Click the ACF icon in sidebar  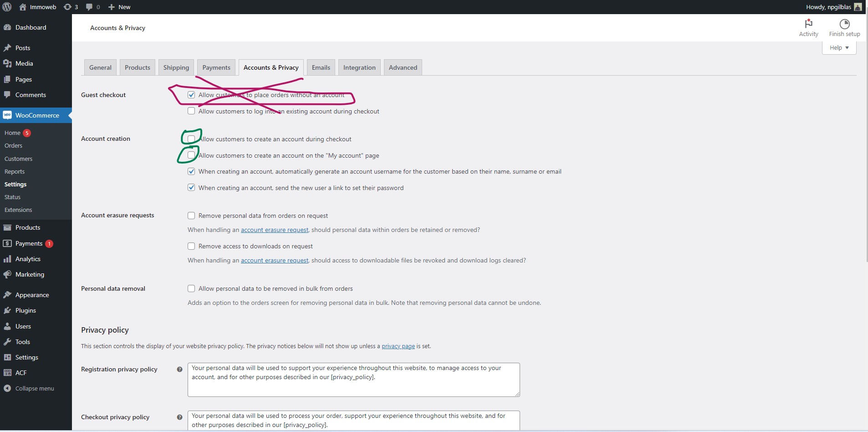click(7, 373)
